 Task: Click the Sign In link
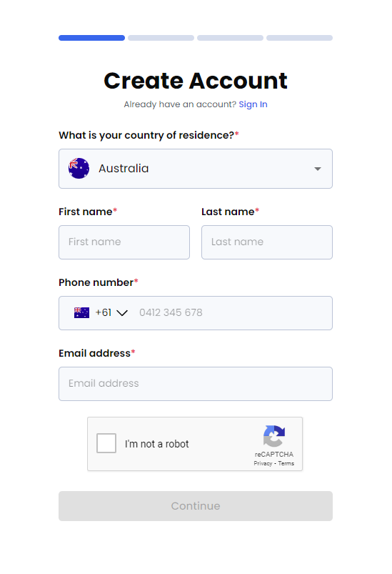tap(253, 104)
